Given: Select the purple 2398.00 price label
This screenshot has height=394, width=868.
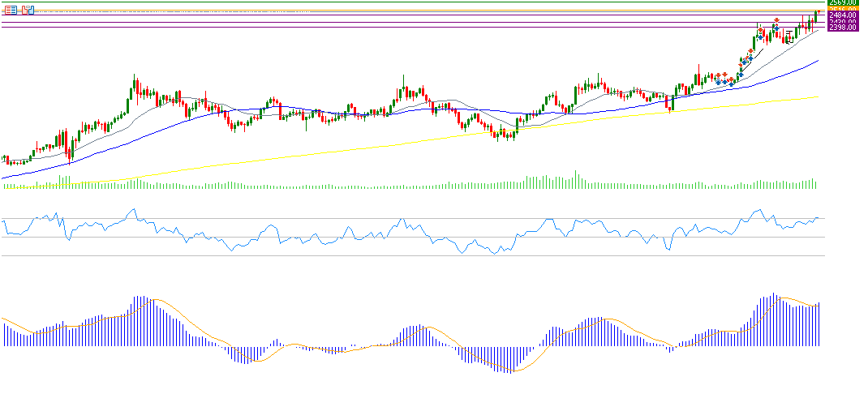Looking at the screenshot, I should [842, 28].
